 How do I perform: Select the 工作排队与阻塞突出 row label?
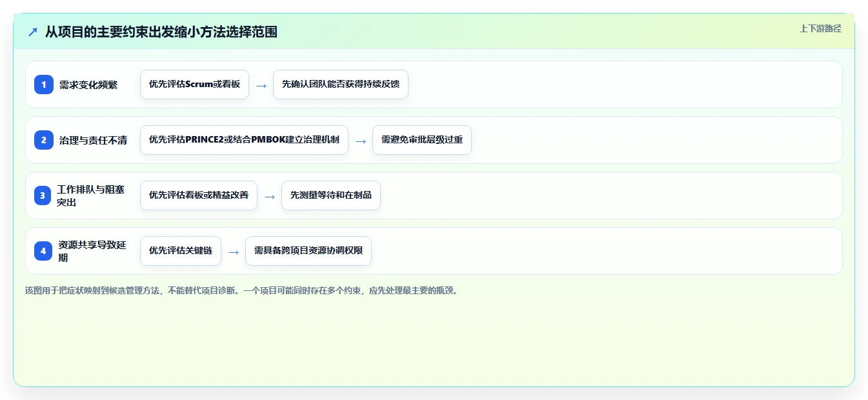tap(91, 195)
